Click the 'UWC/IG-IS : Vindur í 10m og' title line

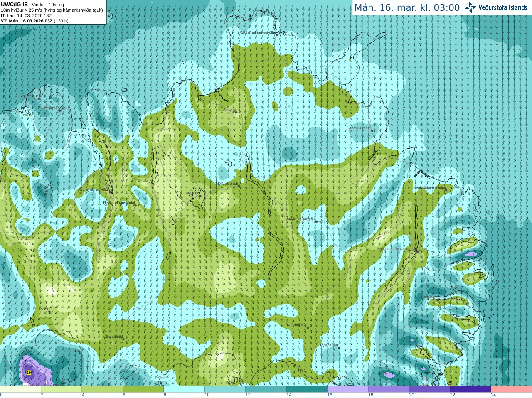tap(32, 5)
